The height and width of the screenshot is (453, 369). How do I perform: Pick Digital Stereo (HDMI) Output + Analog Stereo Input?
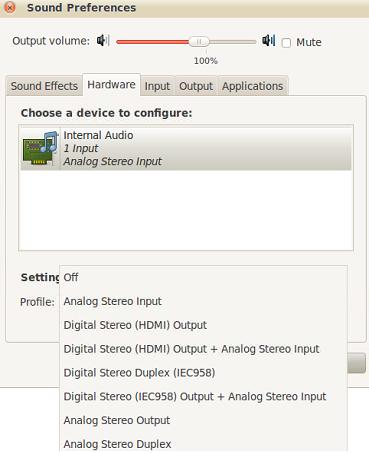coord(203,349)
